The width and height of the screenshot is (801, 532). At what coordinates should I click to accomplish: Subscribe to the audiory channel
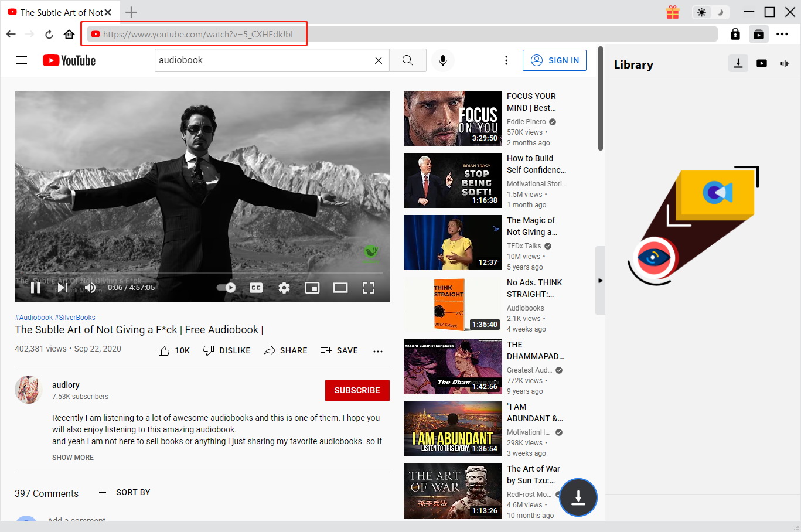click(x=357, y=390)
